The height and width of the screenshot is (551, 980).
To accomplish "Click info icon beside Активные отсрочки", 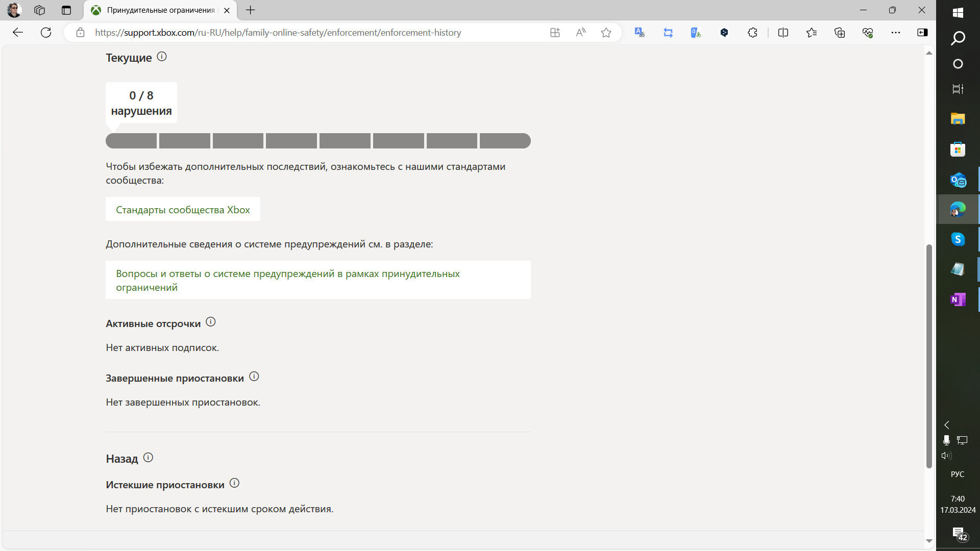I will [x=211, y=322].
